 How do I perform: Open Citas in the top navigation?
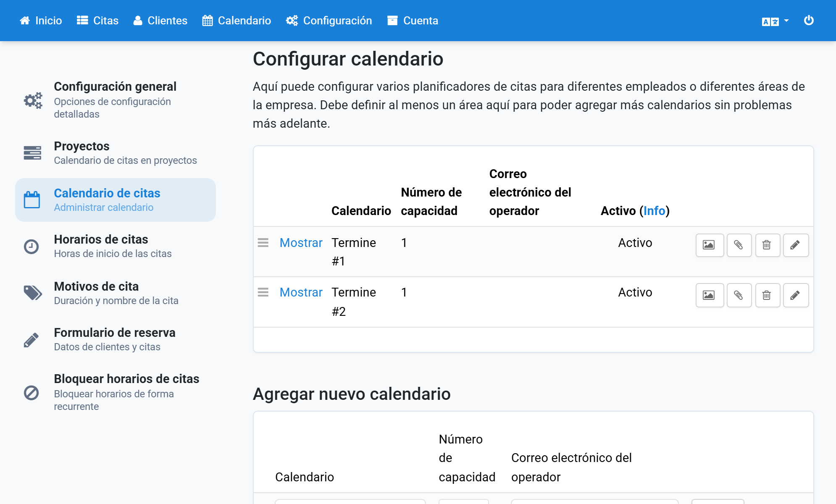coord(97,21)
